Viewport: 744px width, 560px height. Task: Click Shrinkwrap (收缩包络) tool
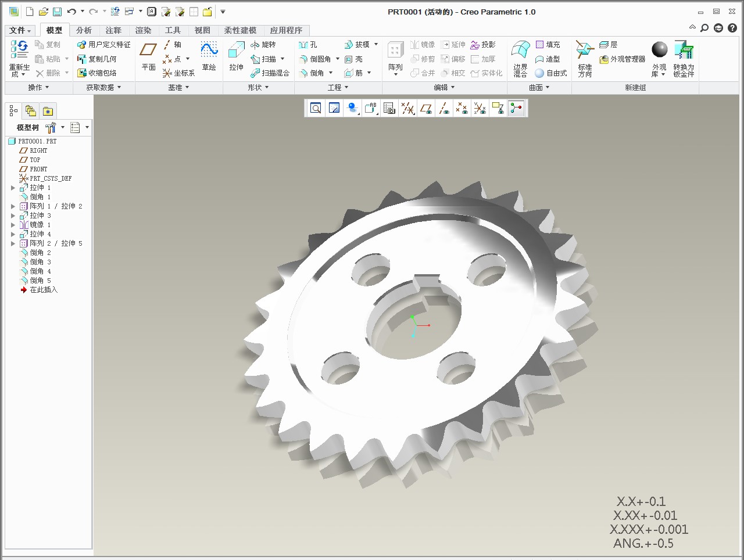pos(97,73)
